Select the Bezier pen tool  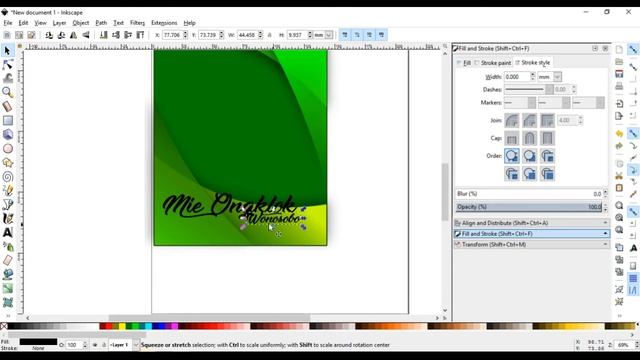tap(7, 204)
